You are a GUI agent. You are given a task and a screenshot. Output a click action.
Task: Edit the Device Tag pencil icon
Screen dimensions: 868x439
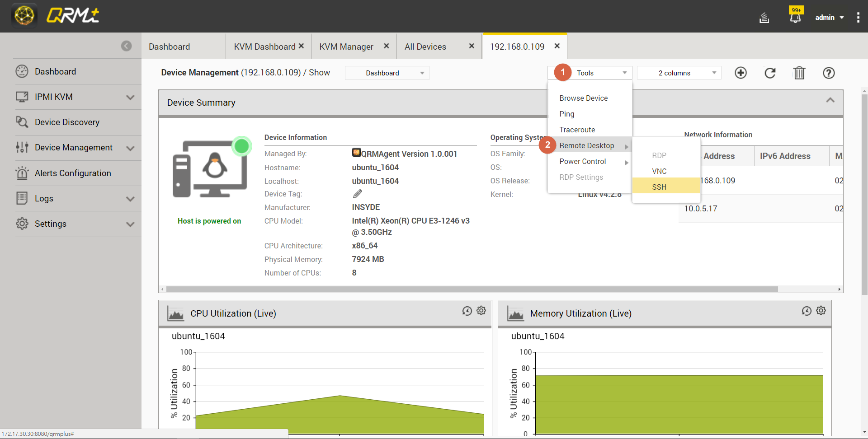tap(357, 194)
